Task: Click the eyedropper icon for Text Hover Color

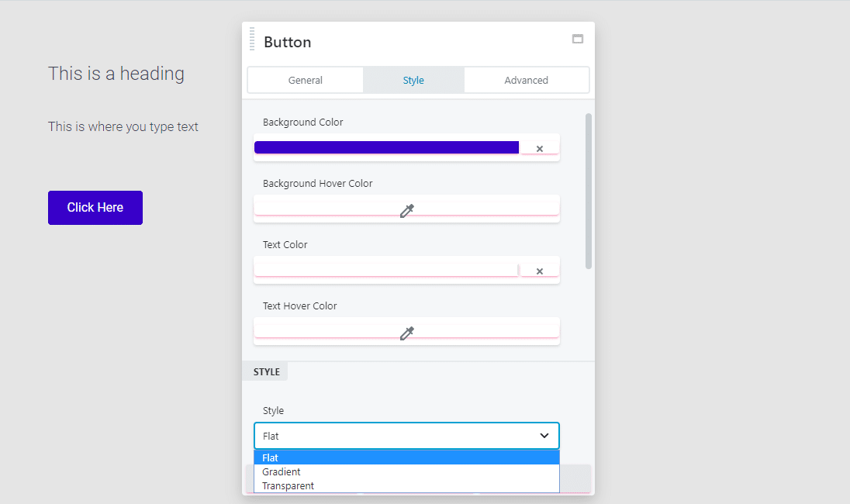Action: [x=406, y=333]
